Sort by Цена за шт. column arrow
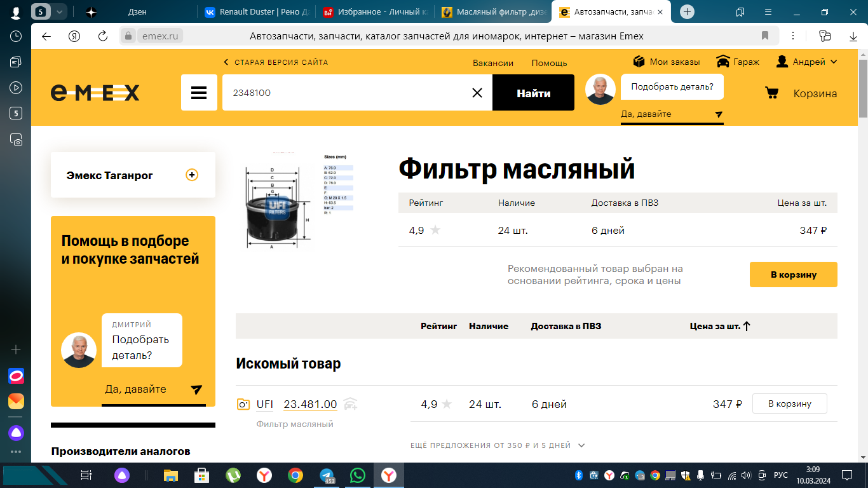Image resolution: width=868 pixels, height=488 pixels. [747, 326]
